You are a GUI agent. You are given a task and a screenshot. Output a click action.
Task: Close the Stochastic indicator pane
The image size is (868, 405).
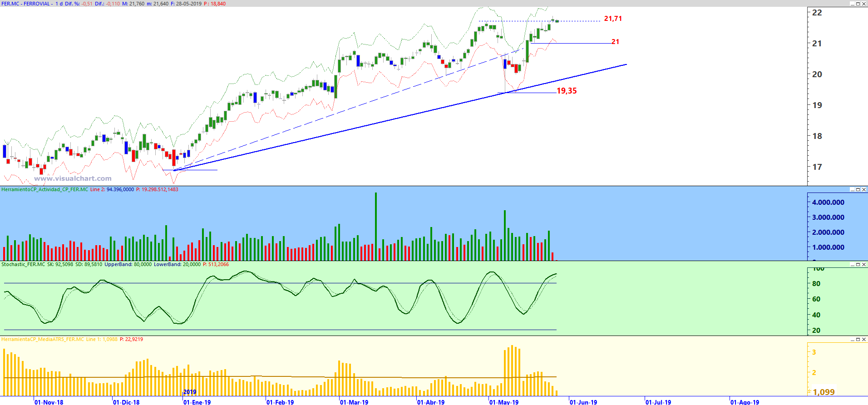[x=864, y=264]
